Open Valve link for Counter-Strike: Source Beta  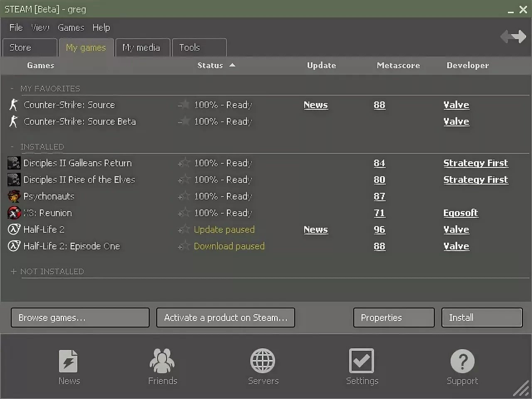[456, 121]
